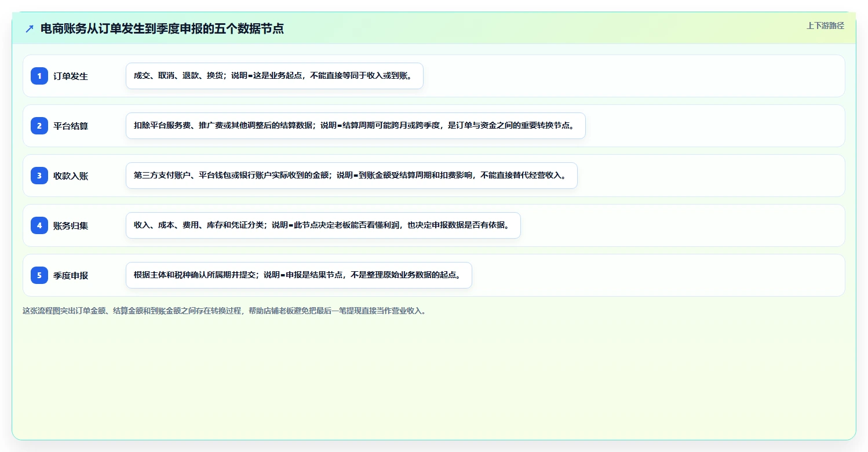
Task: Click the number 2 badge for 平台结算
Action: [x=39, y=126]
